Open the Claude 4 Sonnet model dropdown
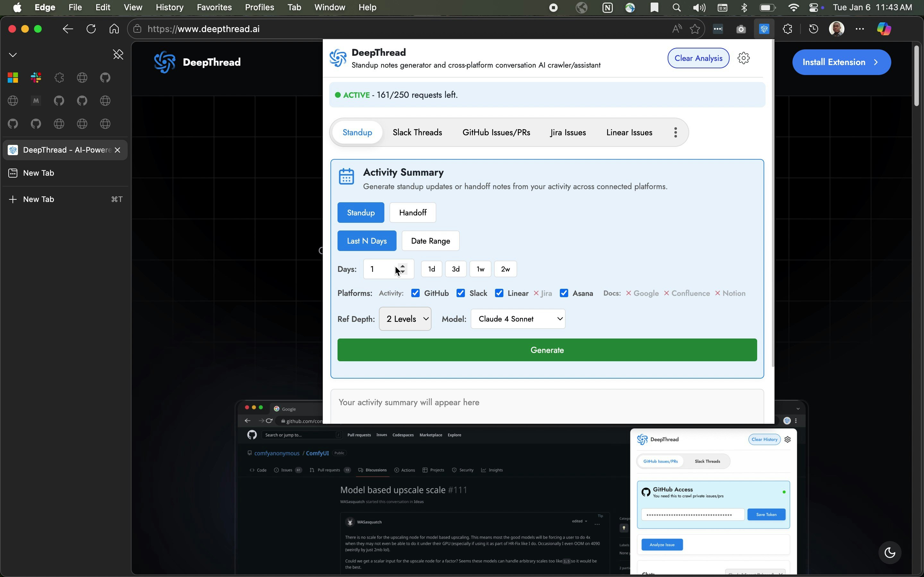This screenshot has height=577, width=924. tap(518, 319)
